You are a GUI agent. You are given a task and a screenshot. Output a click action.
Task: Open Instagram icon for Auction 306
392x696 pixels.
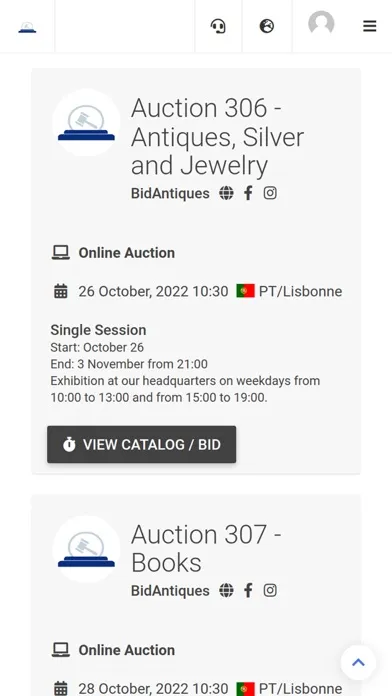(270, 193)
